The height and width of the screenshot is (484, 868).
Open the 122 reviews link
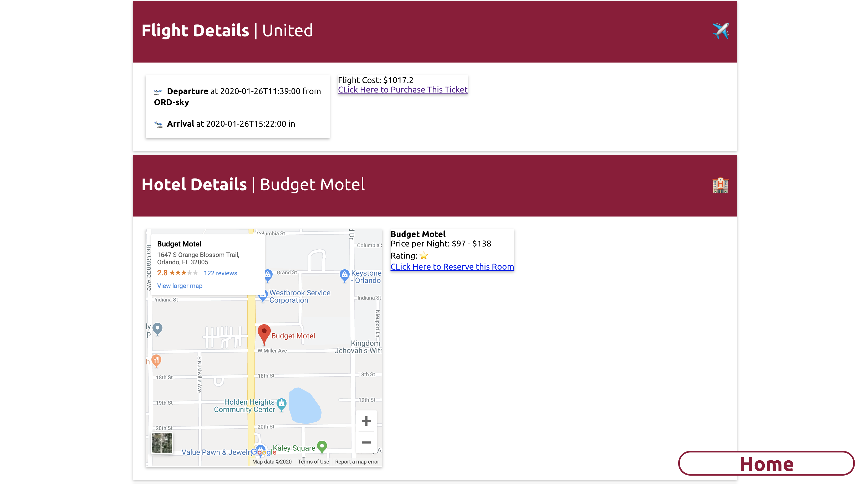220,273
